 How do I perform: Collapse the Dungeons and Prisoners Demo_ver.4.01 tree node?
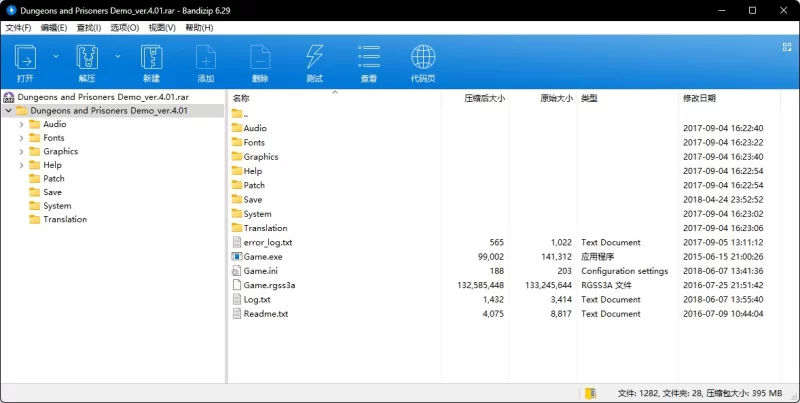[x=9, y=111]
